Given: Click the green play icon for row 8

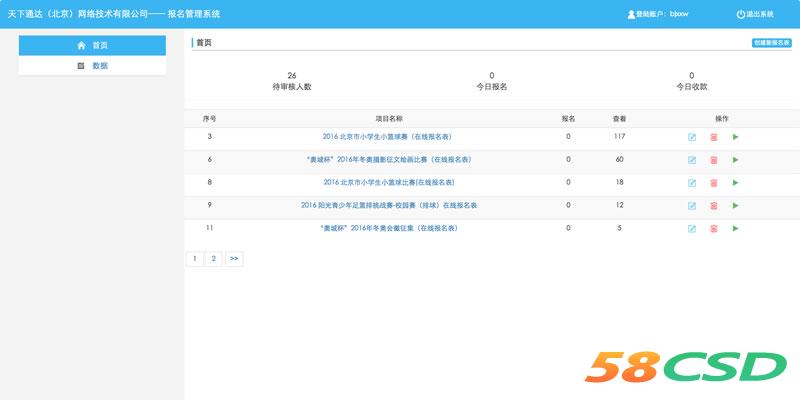Looking at the screenshot, I should [735, 183].
